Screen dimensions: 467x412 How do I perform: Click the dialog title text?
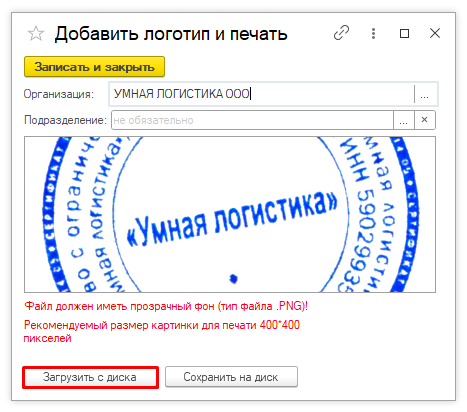(171, 34)
